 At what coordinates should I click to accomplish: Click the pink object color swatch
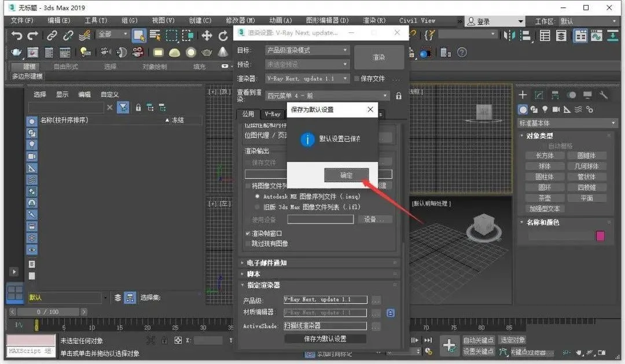[600, 236]
